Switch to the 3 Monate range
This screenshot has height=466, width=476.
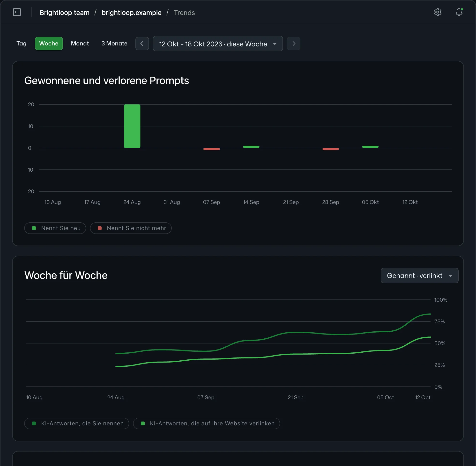click(x=114, y=44)
